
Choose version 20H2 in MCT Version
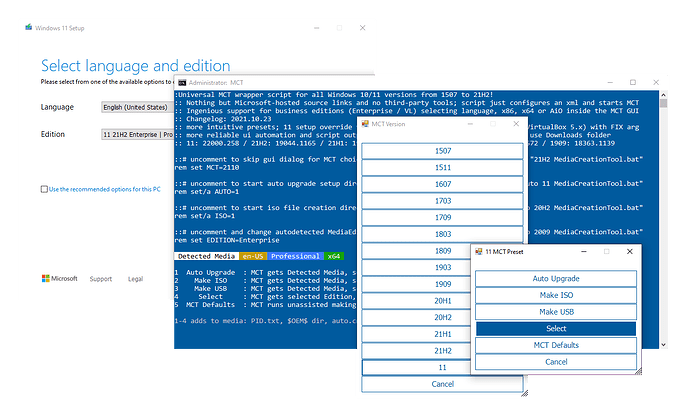(416, 317)
